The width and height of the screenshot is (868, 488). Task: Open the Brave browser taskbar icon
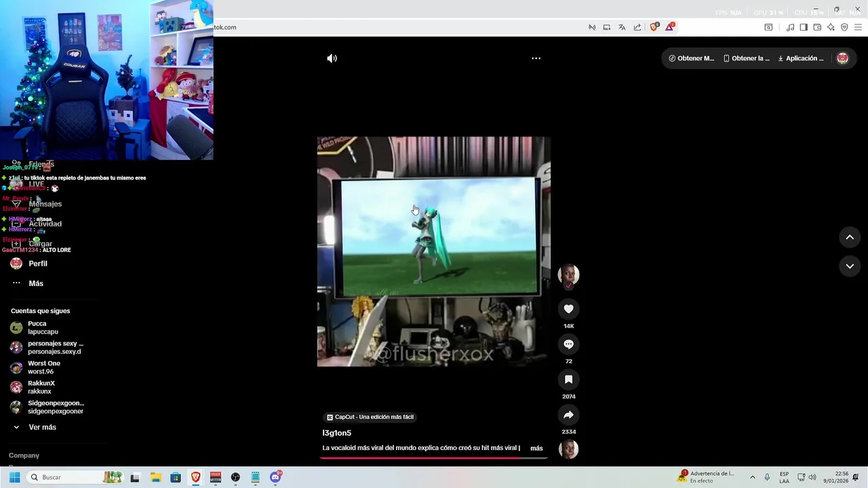[x=195, y=477]
